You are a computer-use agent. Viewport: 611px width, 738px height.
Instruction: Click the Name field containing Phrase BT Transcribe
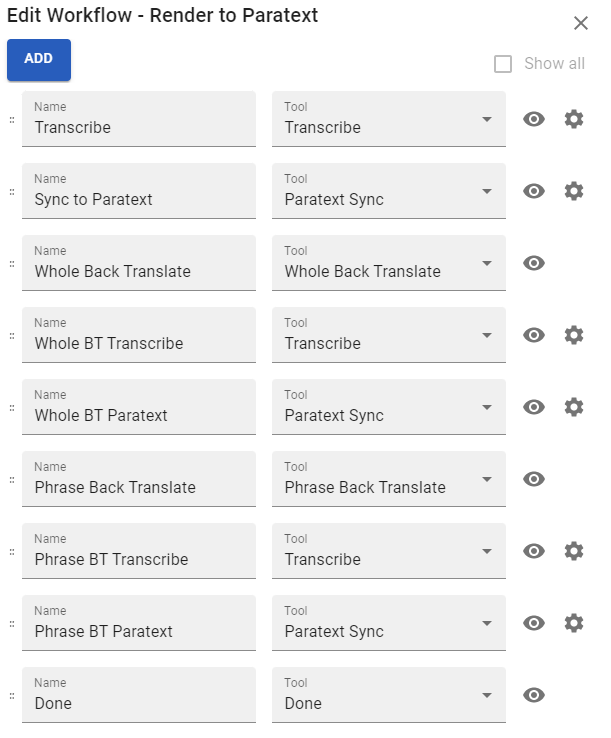[x=139, y=551]
